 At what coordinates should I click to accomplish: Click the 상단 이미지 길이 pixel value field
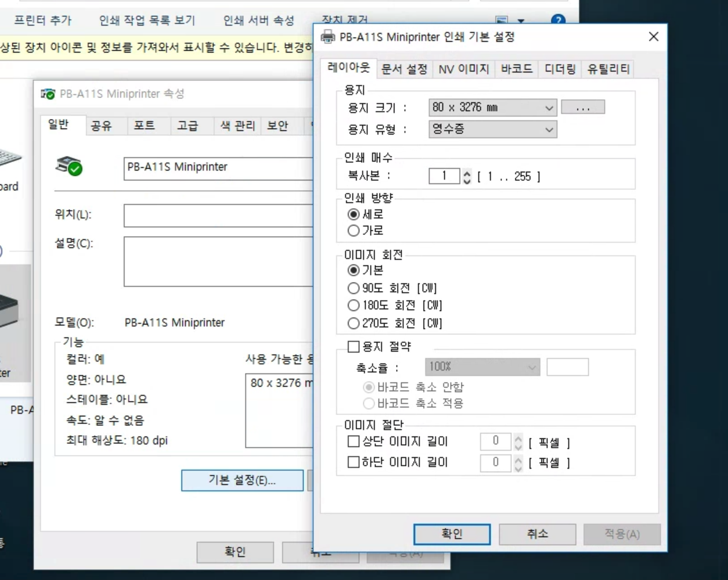(495, 442)
